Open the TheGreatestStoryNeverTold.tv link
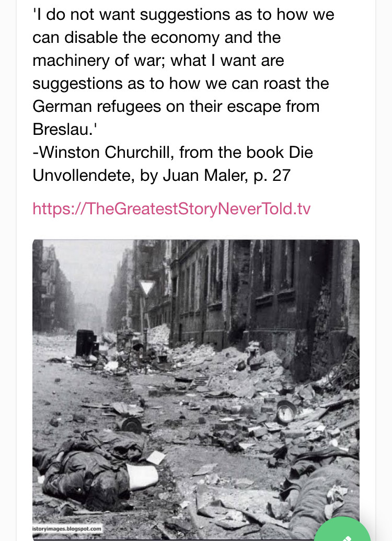 point(171,209)
